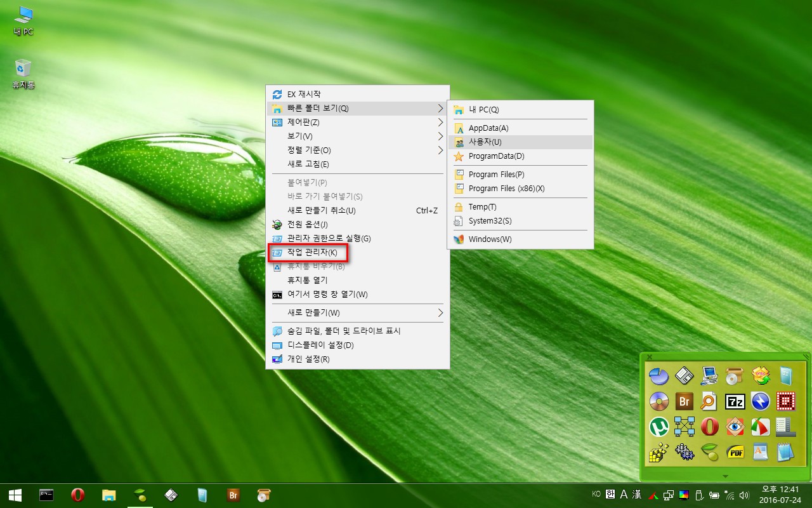Close the green launcher panel
Screen dimensions: 812x508
click(650, 357)
